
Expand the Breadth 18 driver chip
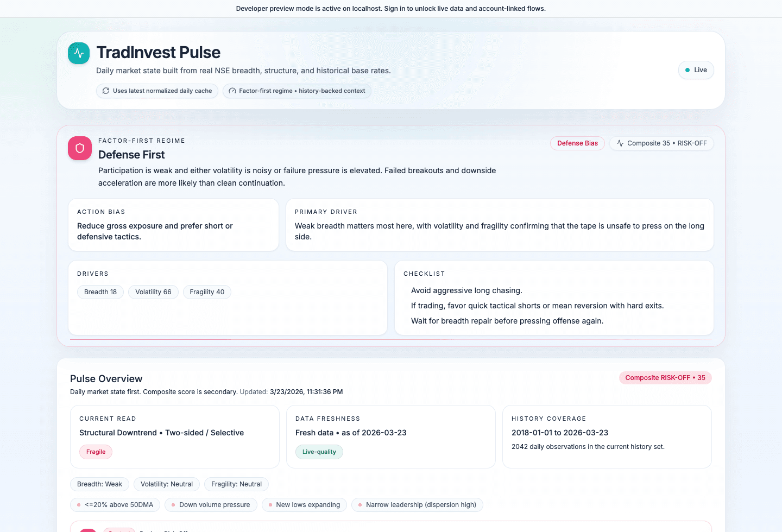pyautogui.click(x=100, y=292)
